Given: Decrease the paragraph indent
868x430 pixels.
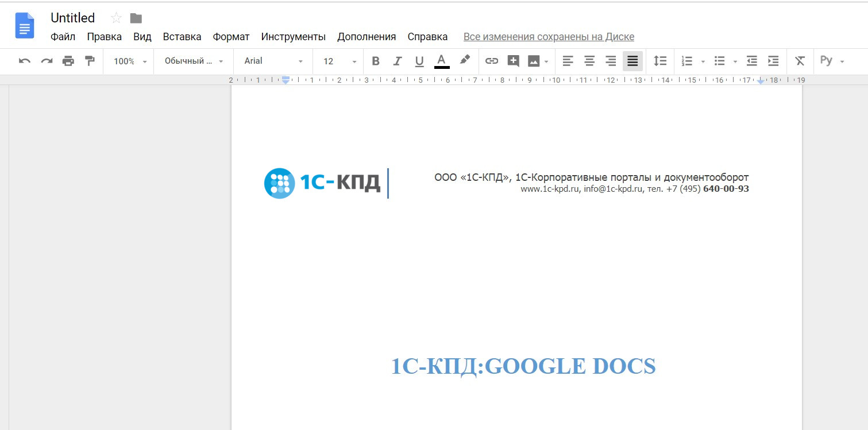Looking at the screenshot, I should [x=752, y=61].
